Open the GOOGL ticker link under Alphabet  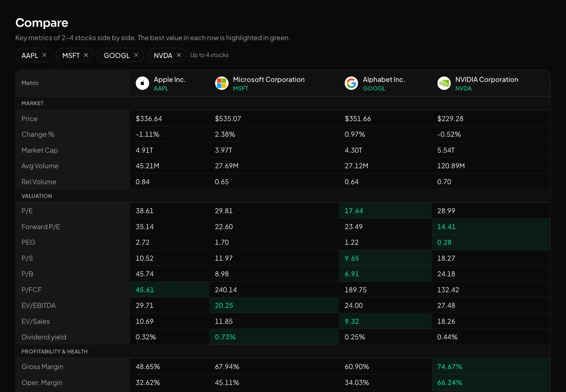(374, 89)
